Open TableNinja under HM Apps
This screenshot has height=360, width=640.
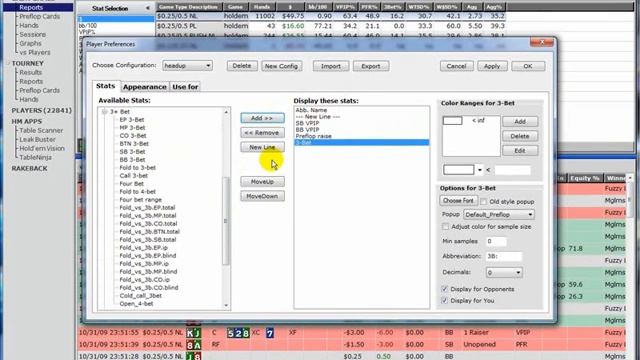point(36,158)
